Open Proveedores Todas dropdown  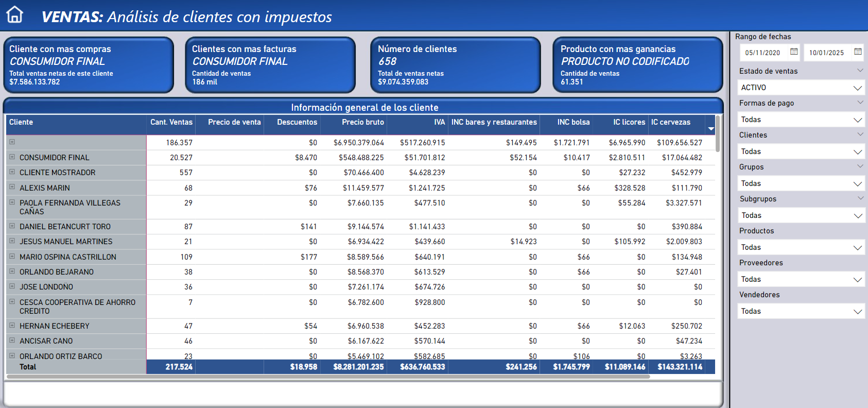801,279
